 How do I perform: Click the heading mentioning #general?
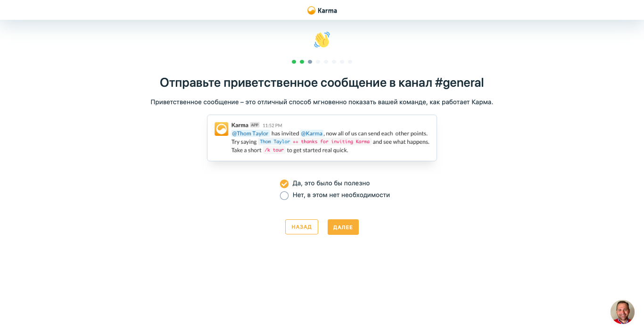pos(322,83)
